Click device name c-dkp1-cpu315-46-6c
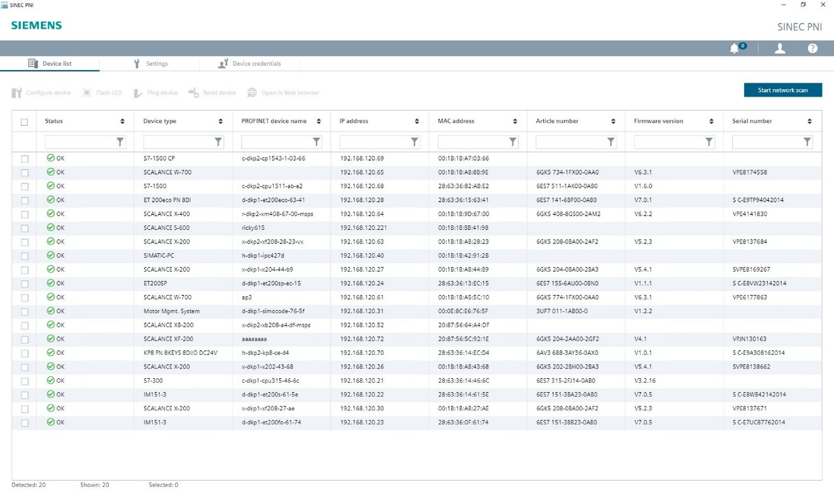This screenshot has width=834, height=504. [270, 380]
